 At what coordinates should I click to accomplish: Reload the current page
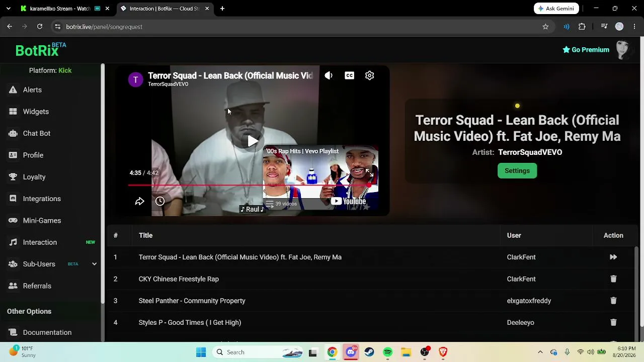tap(40, 27)
